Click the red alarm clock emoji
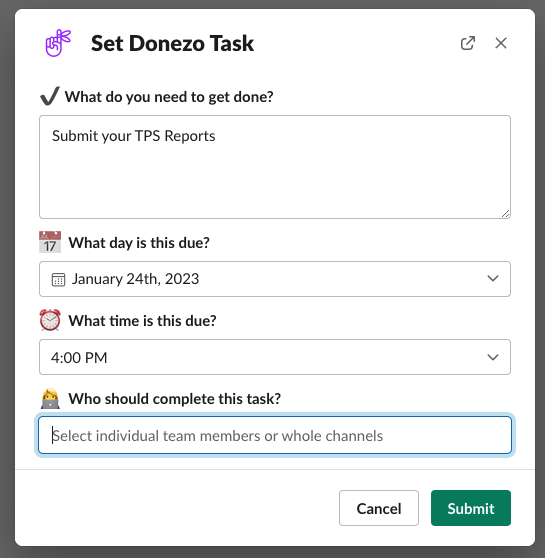This screenshot has width=545, height=558. (x=50, y=320)
